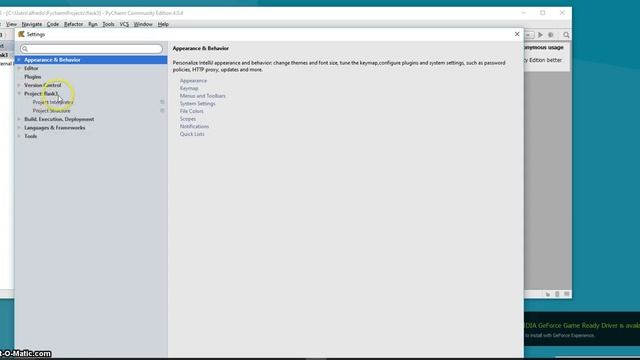640x360 pixels.
Task: Click the lock icon in PyCharm status bar
Action: (x=548, y=294)
